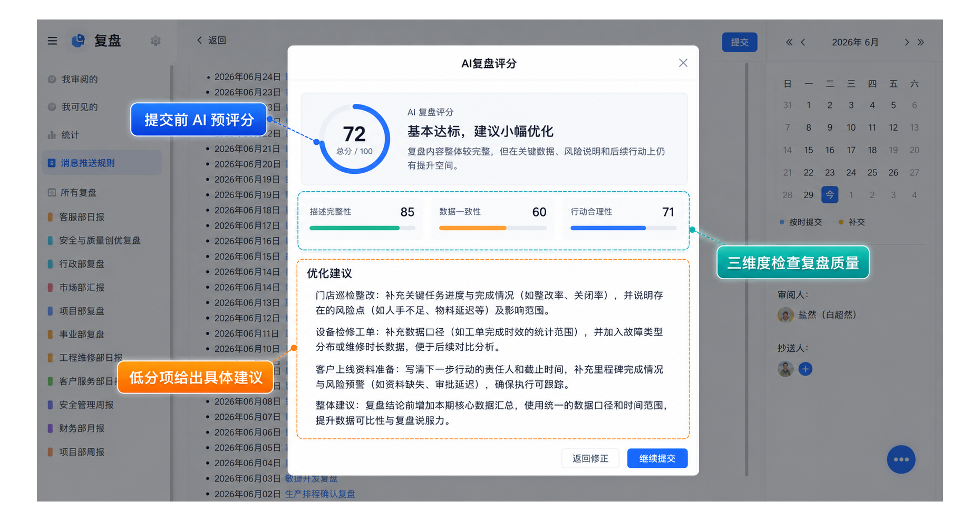The height and width of the screenshot is (521, 980).
Task: Click the 补交 legend label
Action: pos(857,222)
